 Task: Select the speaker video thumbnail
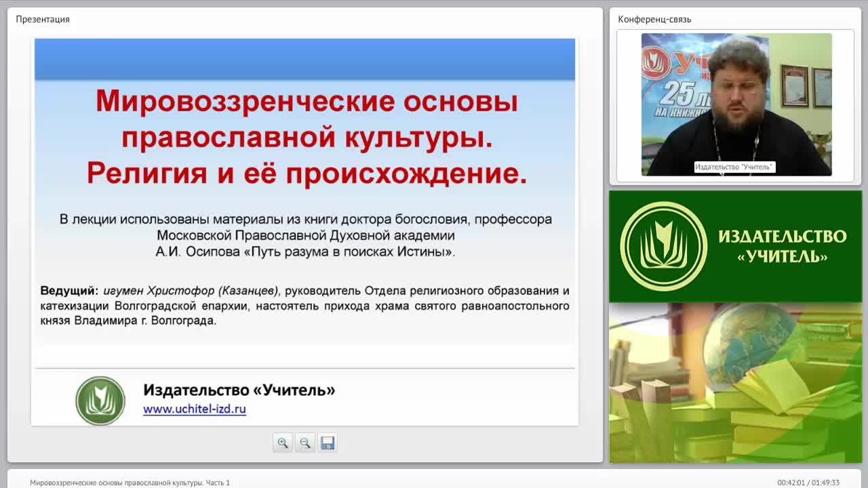pos(736,104)
